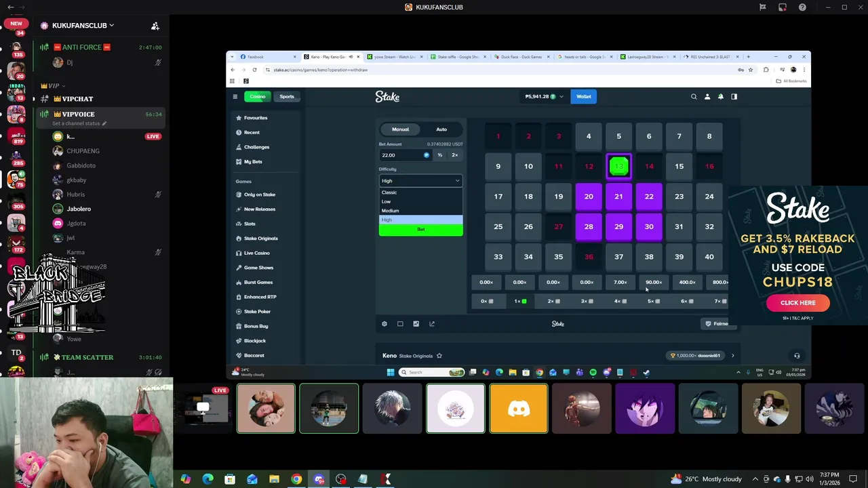Screen dimensions: 868x488
Task: Deselect Keno number 13 with the gem
Action: [618, 166]
